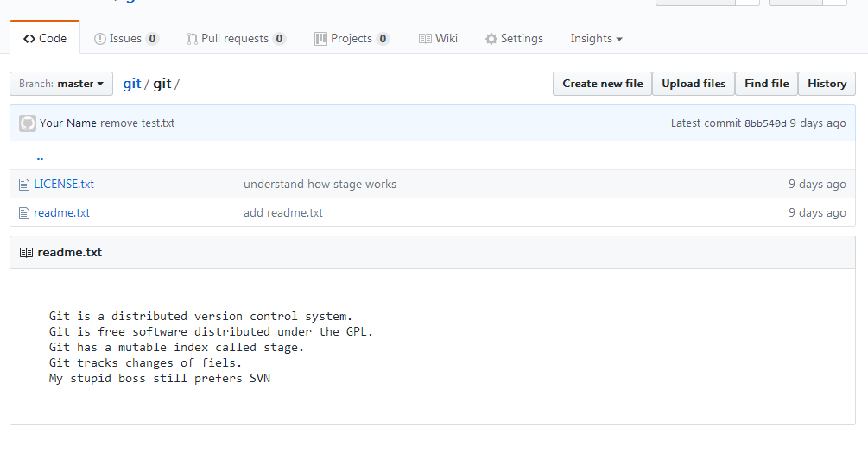Open the LICENSE.txt file
Image resolution: width=868 pixels, height=459 pixels.
[64, 184]
